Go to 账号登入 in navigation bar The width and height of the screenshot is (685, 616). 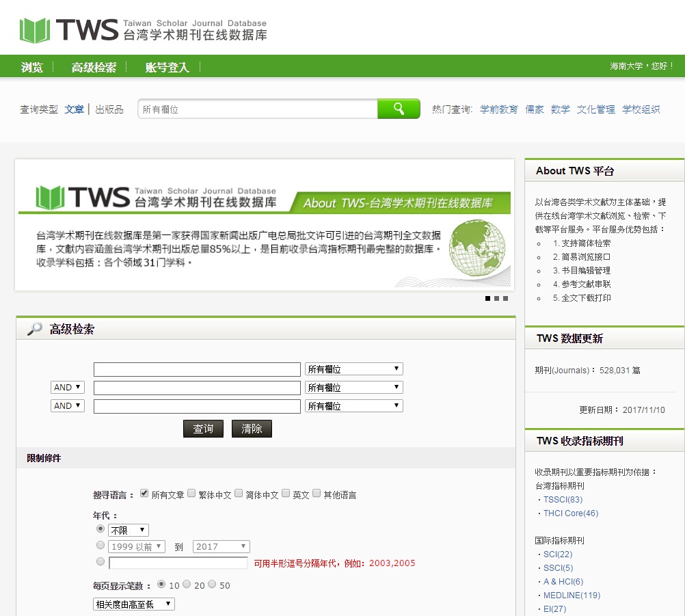pyautogui.click(x=167, y=67)
